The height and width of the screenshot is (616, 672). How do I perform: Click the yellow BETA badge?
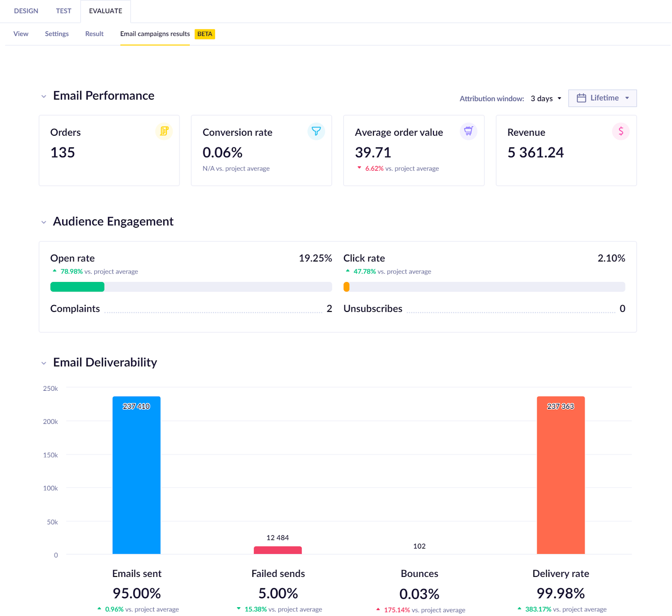pyautogui.click(x=205, y=34)
